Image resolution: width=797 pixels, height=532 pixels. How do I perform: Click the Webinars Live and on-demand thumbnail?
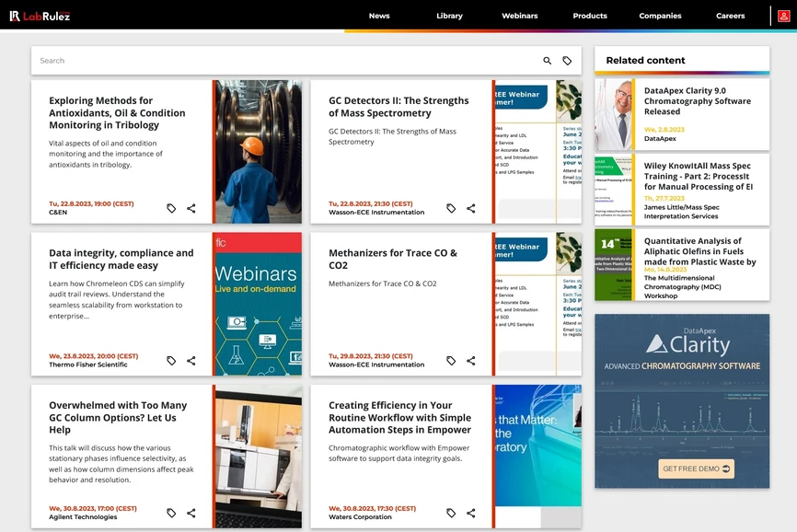pyautogui.click(x=259, y=304)
